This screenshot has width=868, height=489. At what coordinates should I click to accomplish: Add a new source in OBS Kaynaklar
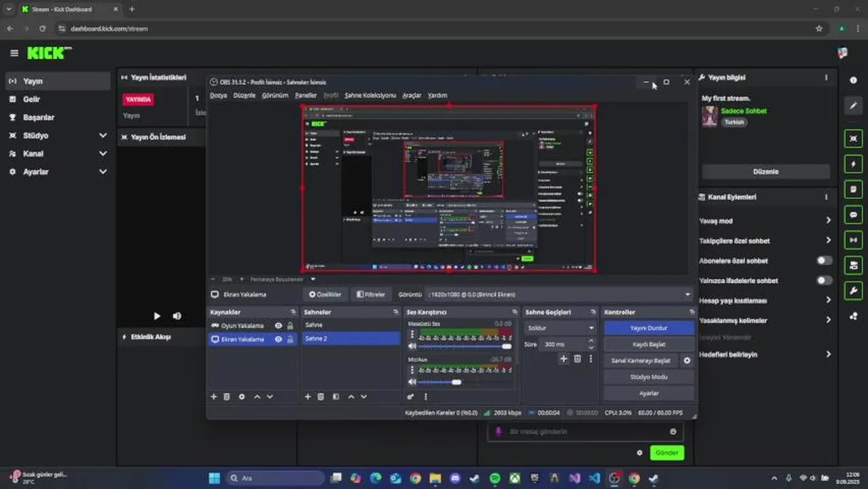(213, 397)
